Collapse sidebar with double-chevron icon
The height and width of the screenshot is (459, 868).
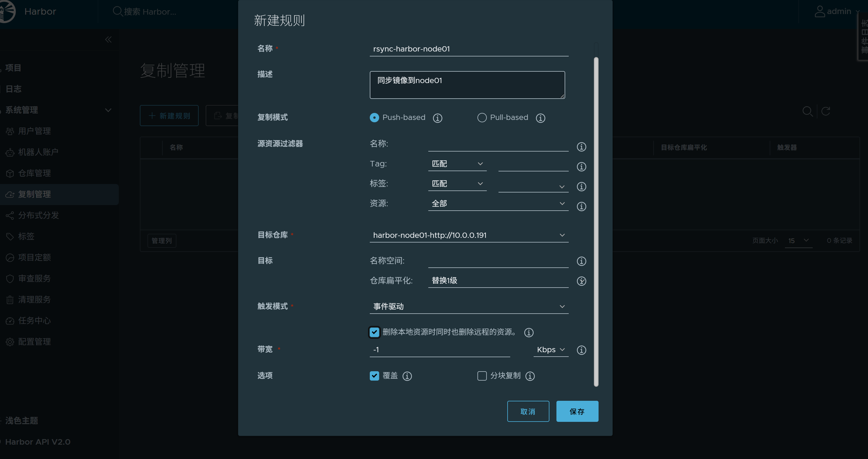(x=108, y=40)
